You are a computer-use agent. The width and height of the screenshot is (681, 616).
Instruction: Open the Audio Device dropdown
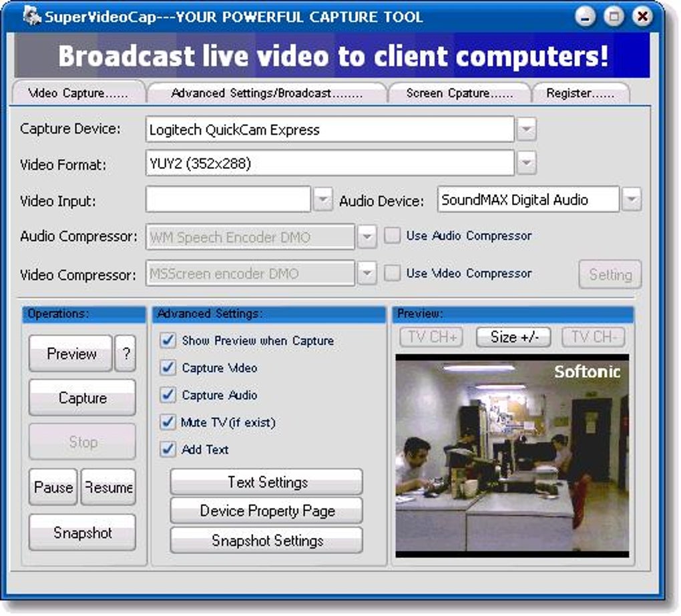[631, 200]
